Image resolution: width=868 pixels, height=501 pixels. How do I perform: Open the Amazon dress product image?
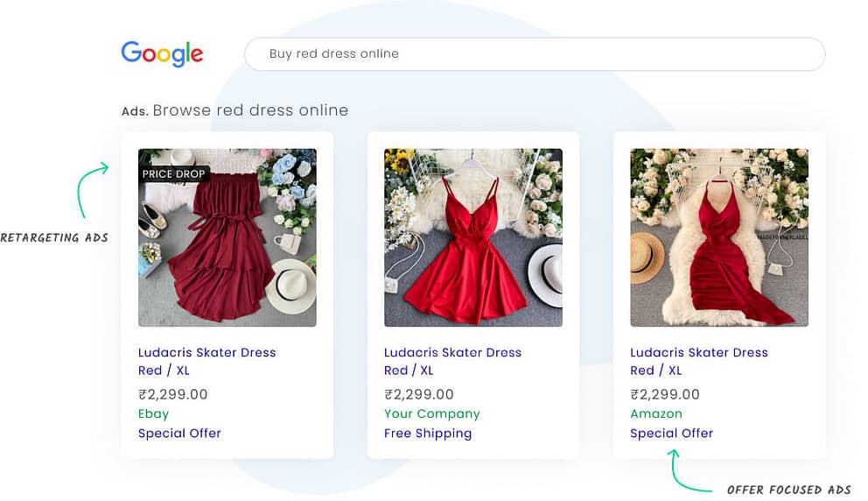coord(719,237)
